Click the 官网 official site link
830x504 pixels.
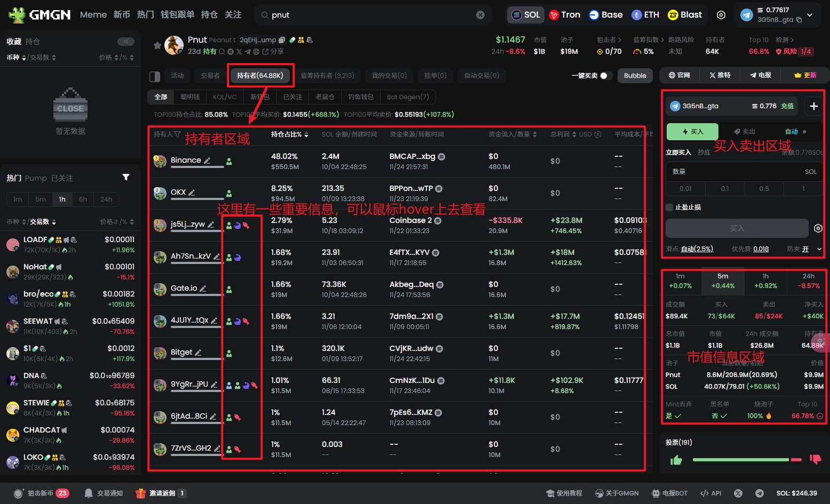pos(679,75)
